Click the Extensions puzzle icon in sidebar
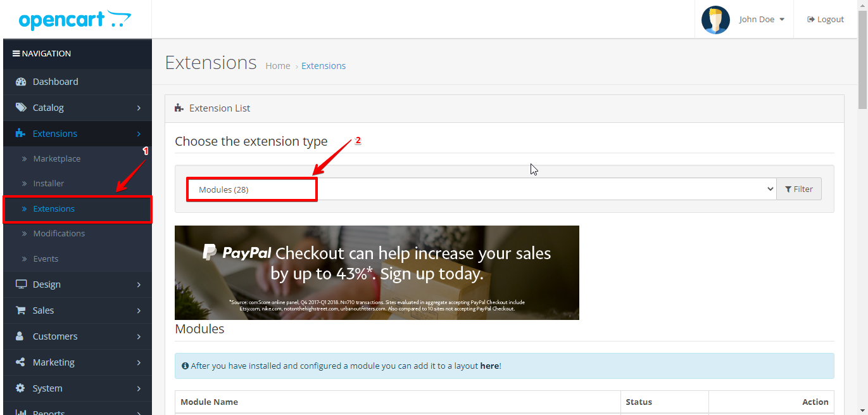The image size is (868, 415). point(21,134)
